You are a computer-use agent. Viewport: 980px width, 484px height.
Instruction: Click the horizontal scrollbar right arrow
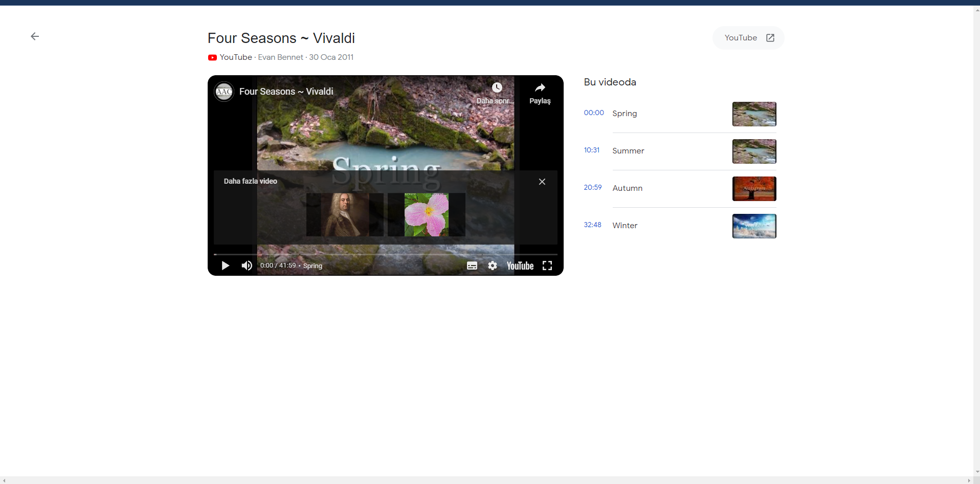(969, 480)
